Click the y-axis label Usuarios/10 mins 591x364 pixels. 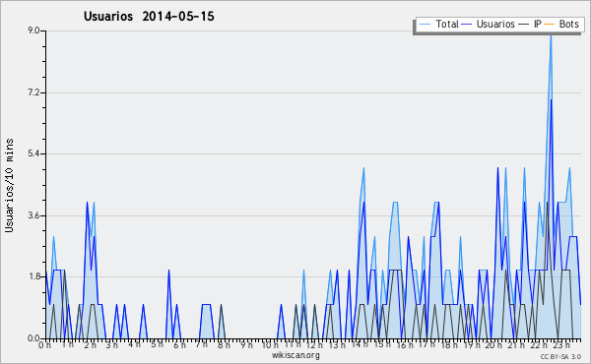(9, 186)
